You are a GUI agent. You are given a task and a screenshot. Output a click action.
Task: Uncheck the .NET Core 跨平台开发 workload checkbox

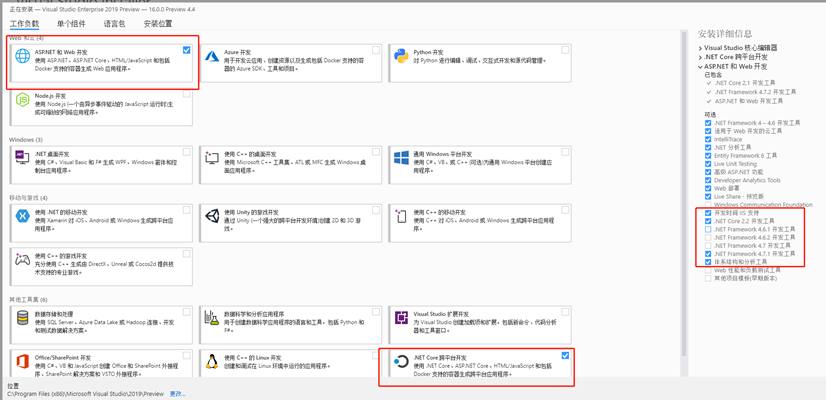565,356
